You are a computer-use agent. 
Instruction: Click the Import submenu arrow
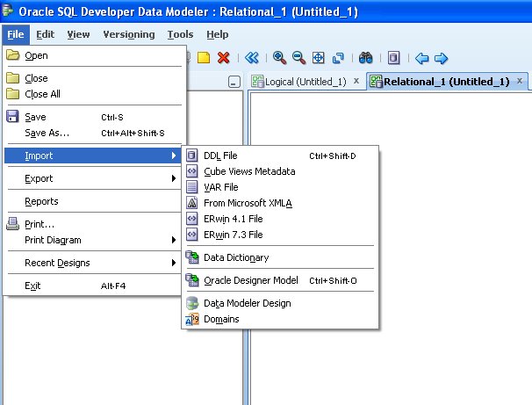(x=174, y=155)
